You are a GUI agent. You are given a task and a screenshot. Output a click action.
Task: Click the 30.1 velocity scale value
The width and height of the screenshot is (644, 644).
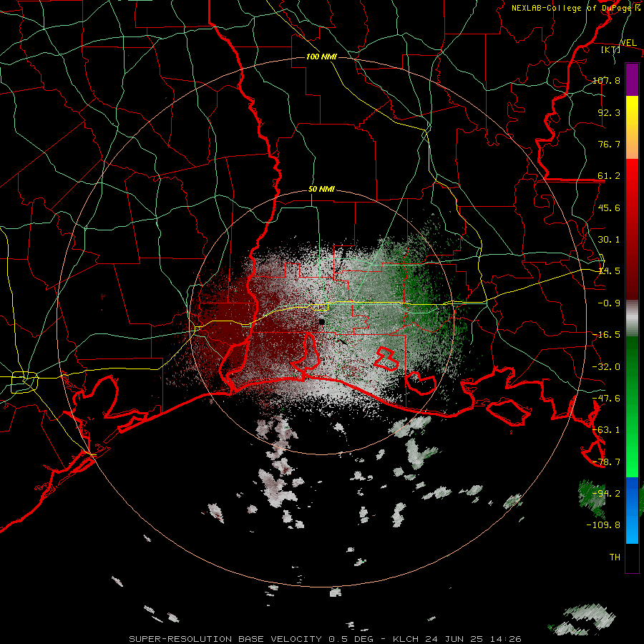click(609, 240)
